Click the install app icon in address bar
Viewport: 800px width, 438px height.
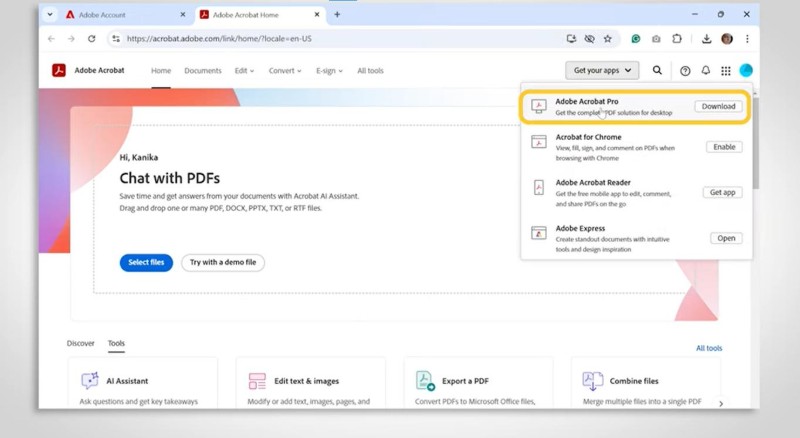(x=571, y=39)
